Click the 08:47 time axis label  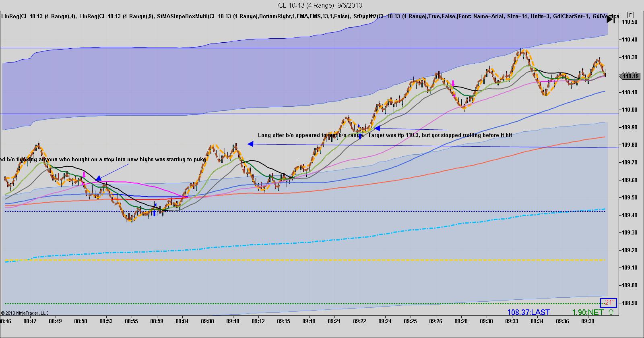coord(30,321)
